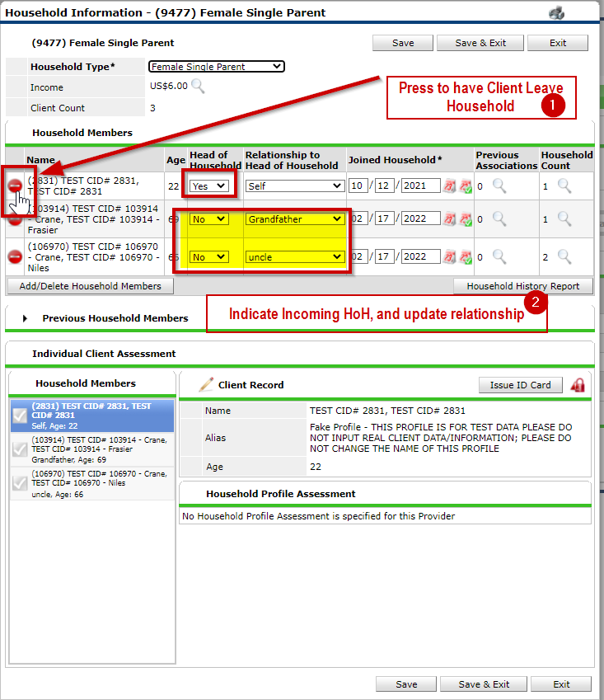Set today's date for 10/12/2021 join row
The width and height of the screenshot is (604, 700).
pos(466,186)
